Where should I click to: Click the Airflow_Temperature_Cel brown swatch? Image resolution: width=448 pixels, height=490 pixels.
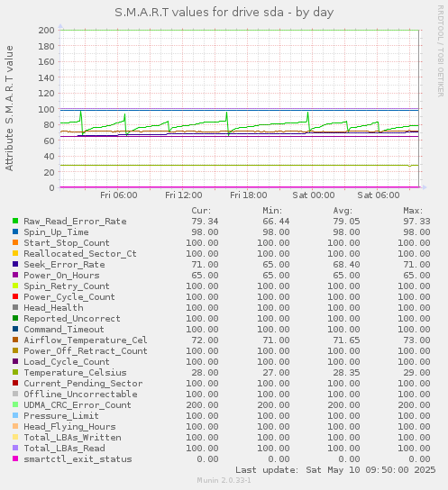pos(15,340)
